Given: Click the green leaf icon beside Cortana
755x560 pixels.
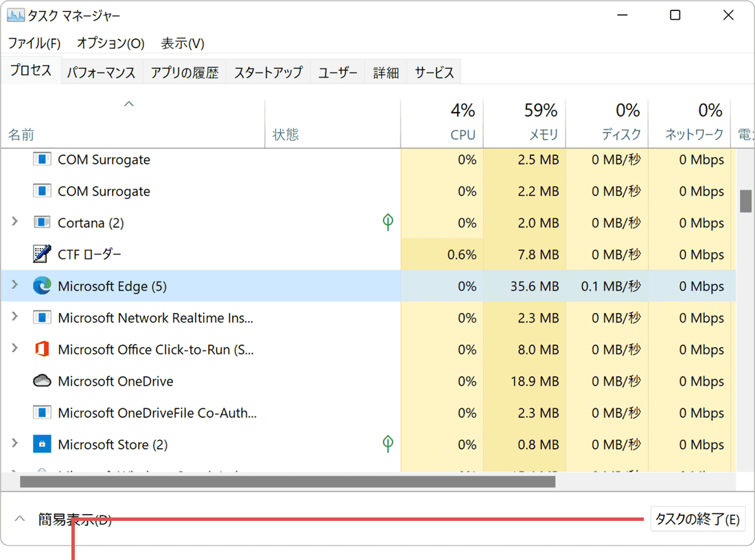Looking at the screenshot, I should tap(388, 222).
